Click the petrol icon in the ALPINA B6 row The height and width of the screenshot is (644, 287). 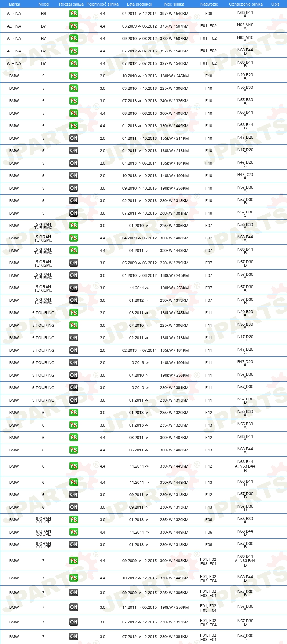pyautogui.click(x=73, y=14)
